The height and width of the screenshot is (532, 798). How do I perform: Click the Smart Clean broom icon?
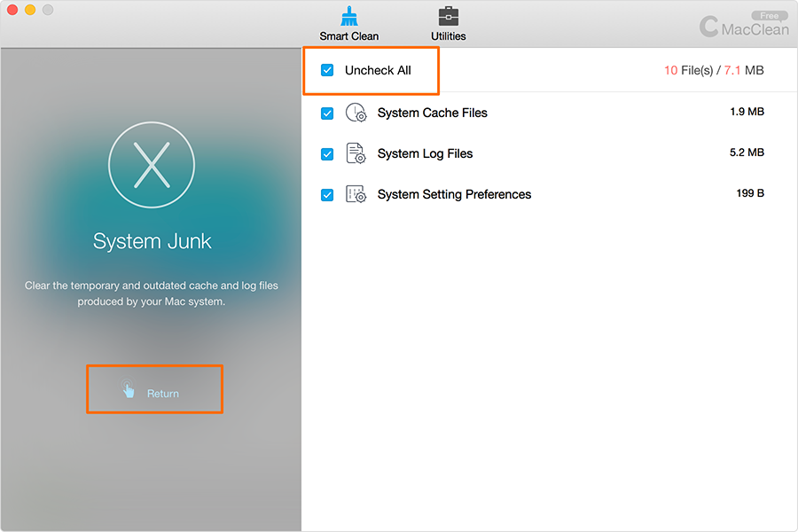[348, 17]
